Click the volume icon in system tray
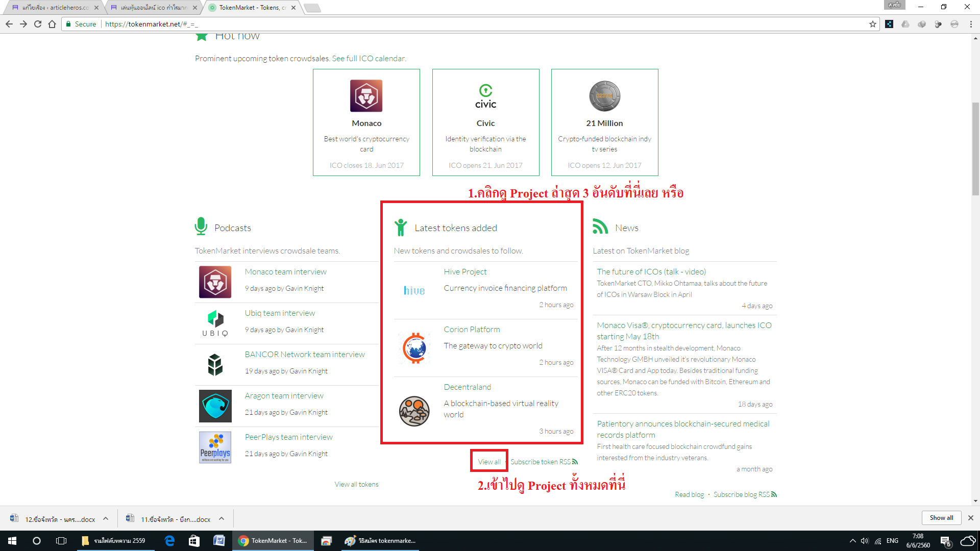Screen dimensions: 980x551 [x=865, y=541]
